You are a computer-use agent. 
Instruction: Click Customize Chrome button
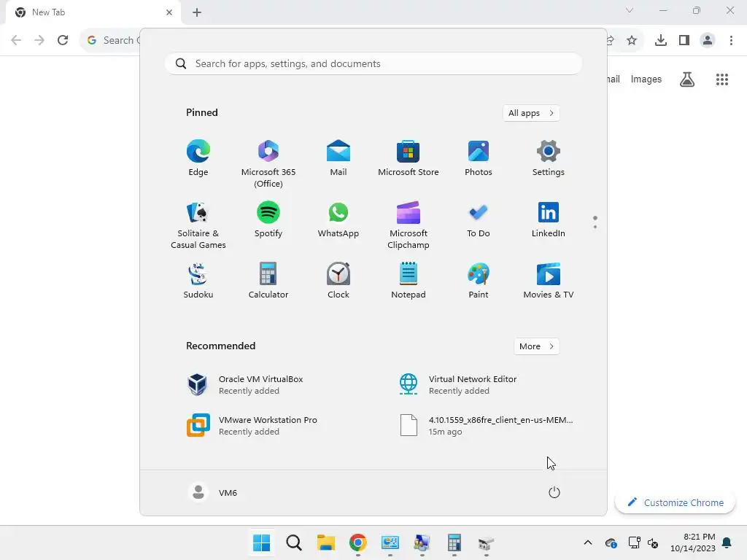point(675,502)
